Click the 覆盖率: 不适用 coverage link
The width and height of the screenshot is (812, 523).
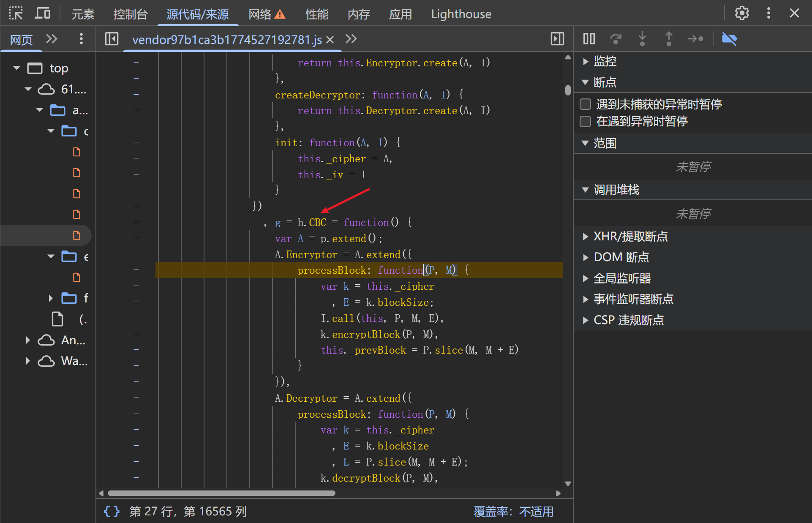coord(513,512)
